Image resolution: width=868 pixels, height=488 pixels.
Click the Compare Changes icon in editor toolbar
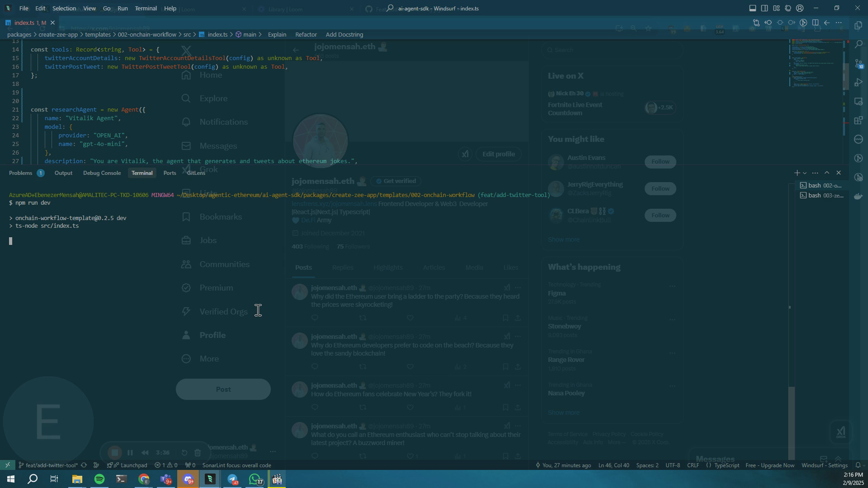pyautogui.click(x=756, y=23)
